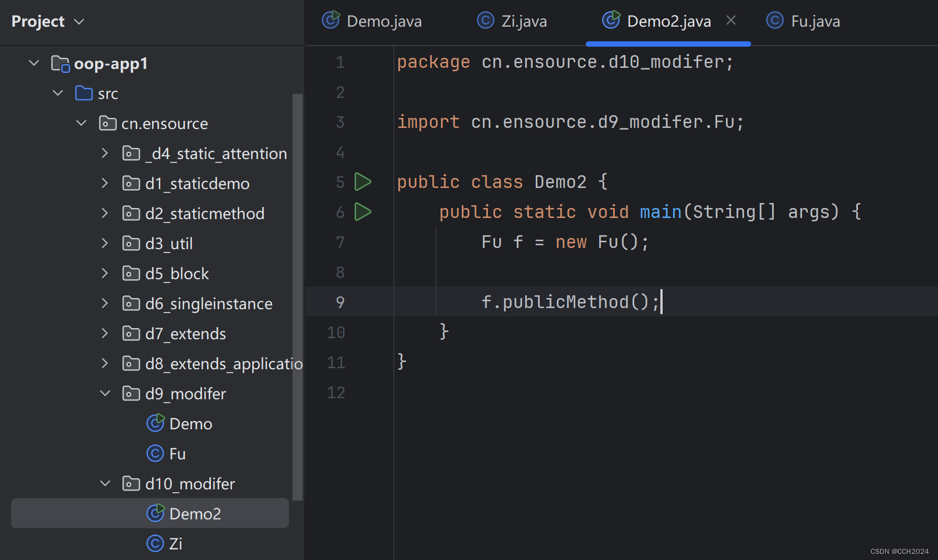
Task: Select the Demo2.java tab
Action: (x=669, y=22)
